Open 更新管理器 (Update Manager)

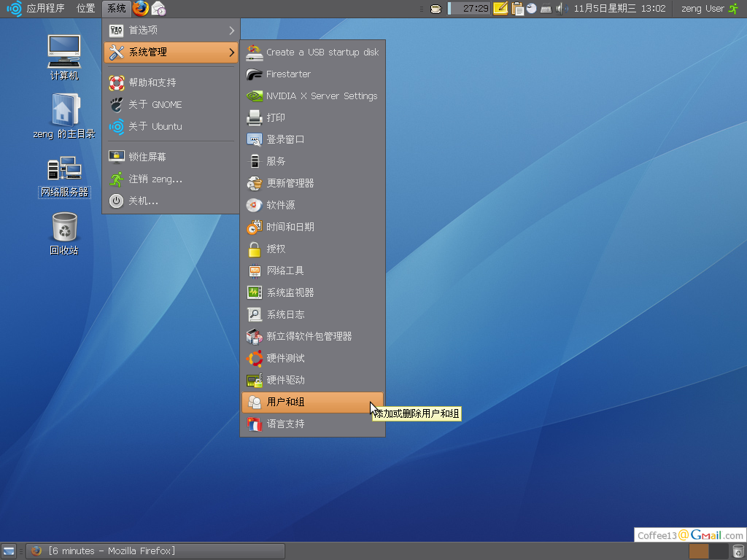pyautogui.click(x=312, y=183)
